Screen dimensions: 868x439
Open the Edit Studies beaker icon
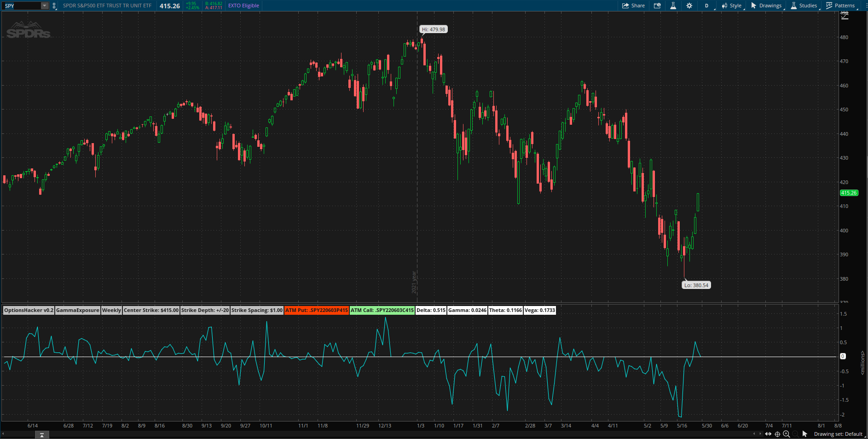tap(673, 6)
